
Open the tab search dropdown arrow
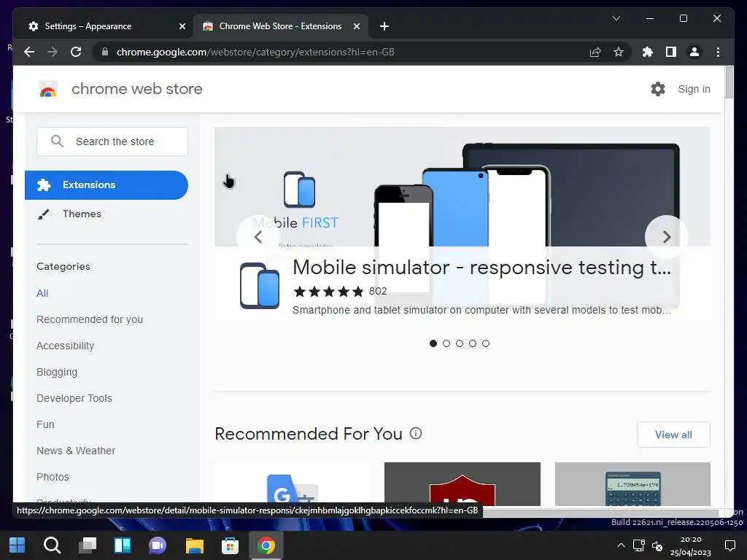(x=616, y=18)
